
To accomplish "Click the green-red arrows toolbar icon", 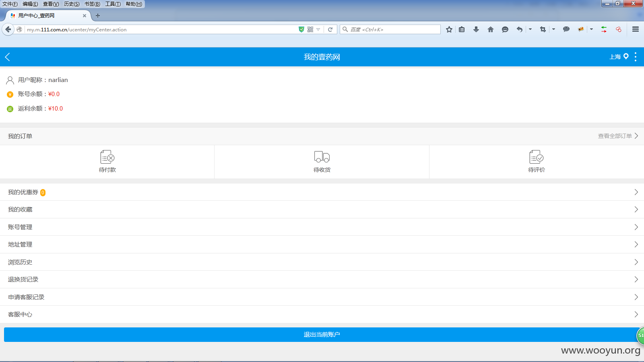I will pos(604,29).
